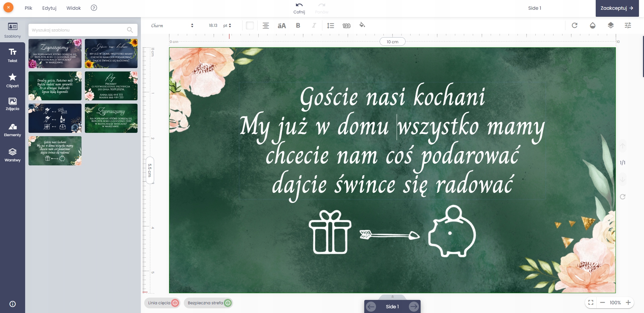This screenshot has width=644, height=313.
Task: Click the white text color swatch
Action: coord(250,25)
